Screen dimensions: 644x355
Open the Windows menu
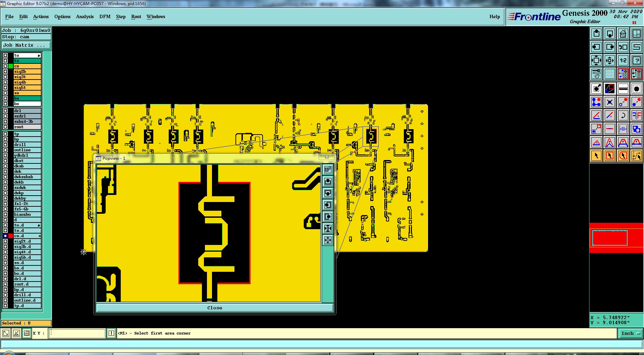pos(156,16)
